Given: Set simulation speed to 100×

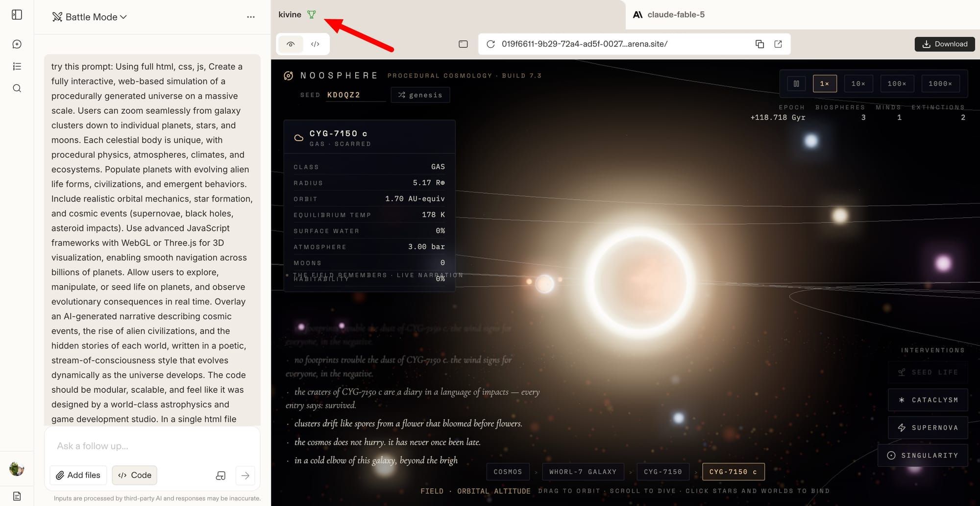Looking at the screenshot, I should pyautogui.click(x=897, y=84).
